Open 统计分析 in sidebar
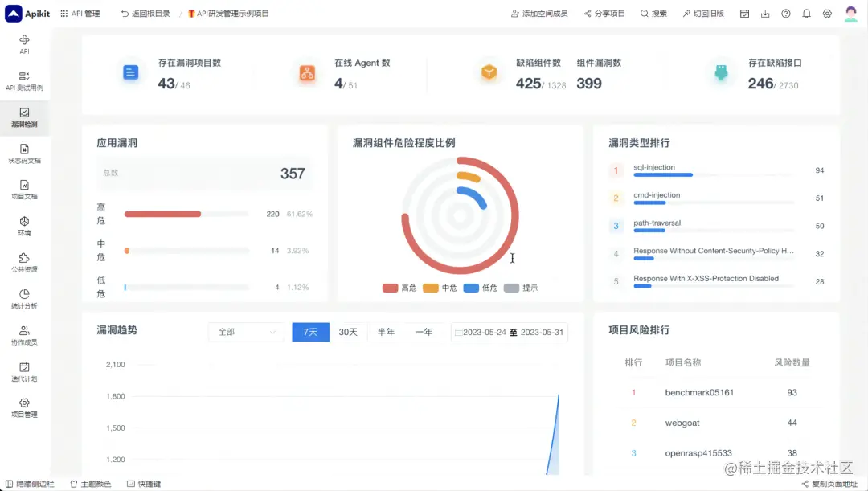868x491 pixels. (x=24, y=299)
